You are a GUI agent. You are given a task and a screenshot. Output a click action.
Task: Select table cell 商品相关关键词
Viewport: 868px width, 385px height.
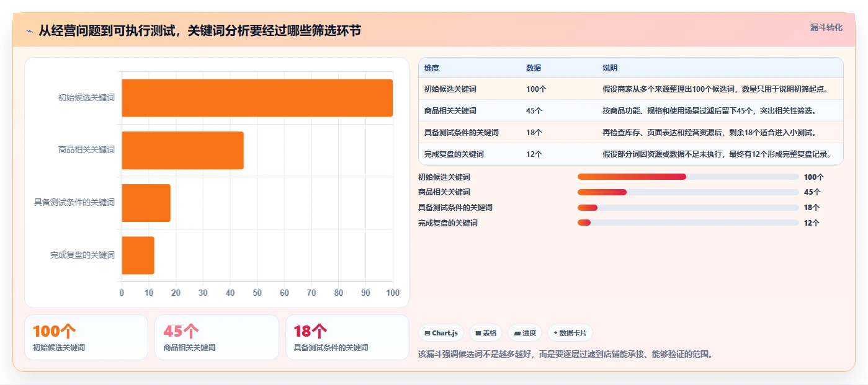450,111
